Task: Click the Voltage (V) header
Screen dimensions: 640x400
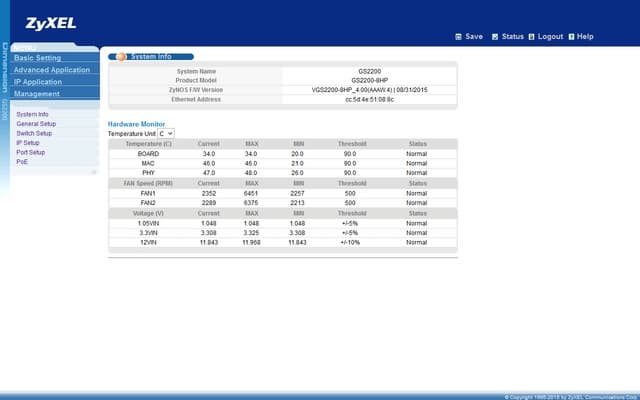Action: point(148,213)
